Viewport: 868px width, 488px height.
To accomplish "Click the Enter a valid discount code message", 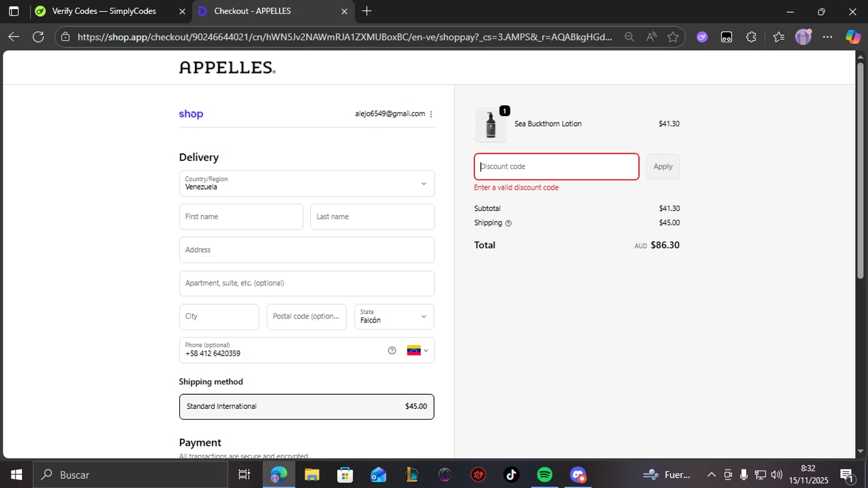I will 516,188.
